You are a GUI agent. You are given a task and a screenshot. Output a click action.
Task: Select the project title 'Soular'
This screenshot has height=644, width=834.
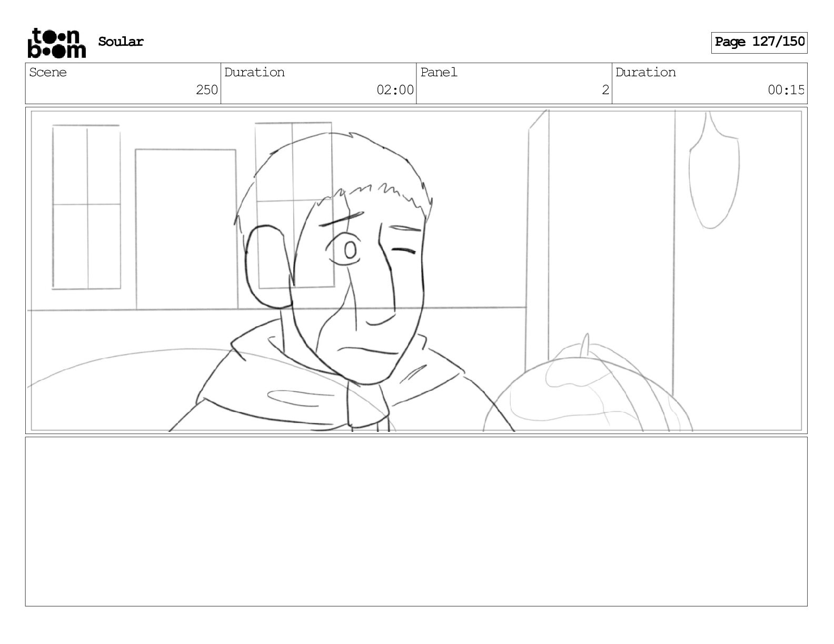click(x=121, y=42)
